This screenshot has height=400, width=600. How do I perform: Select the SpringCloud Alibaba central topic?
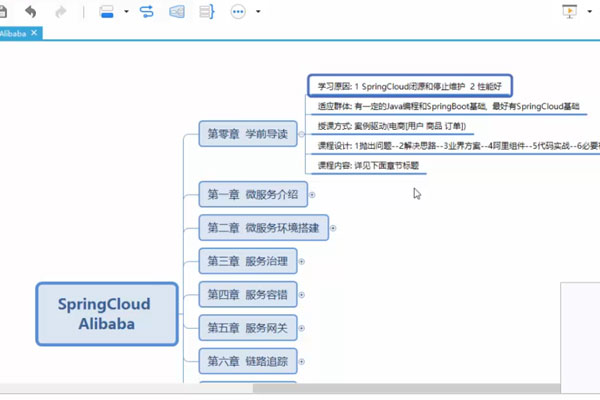pos(107,314)
